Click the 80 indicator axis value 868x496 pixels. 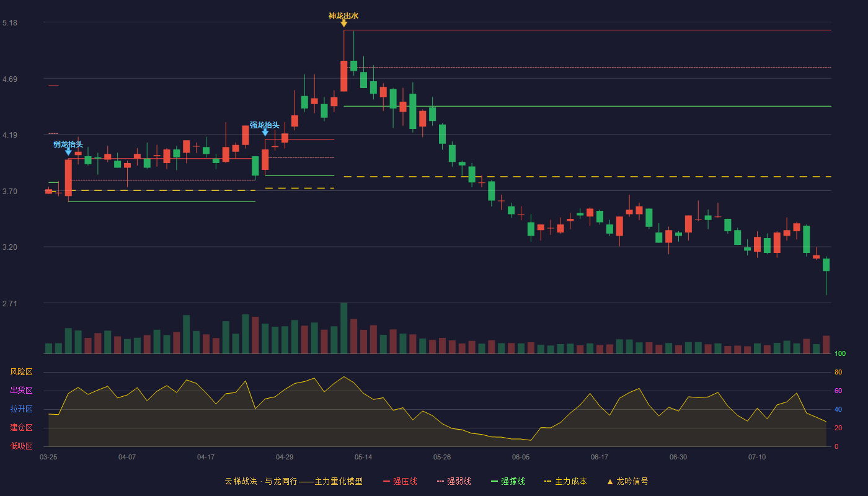click(838, 372)
